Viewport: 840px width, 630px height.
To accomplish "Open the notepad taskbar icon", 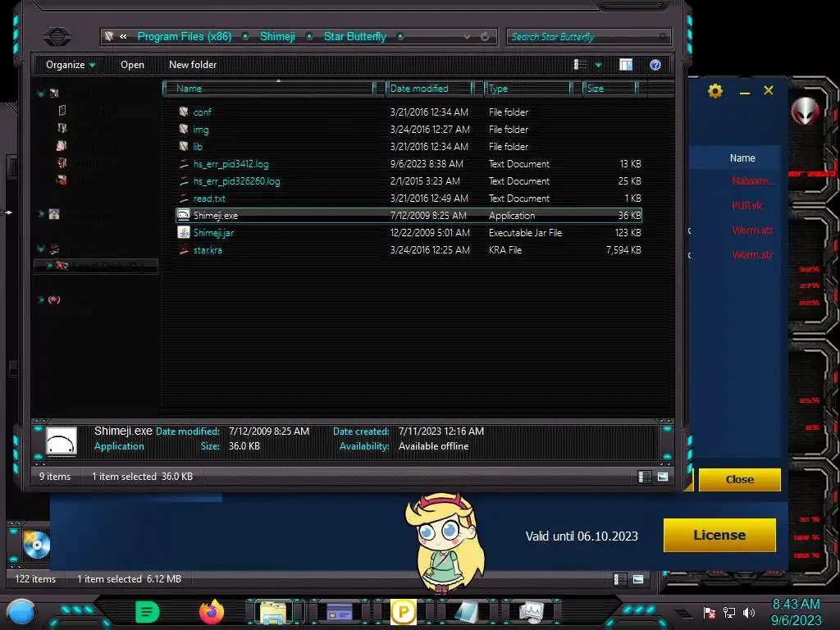I will click(x=467, y=612).
